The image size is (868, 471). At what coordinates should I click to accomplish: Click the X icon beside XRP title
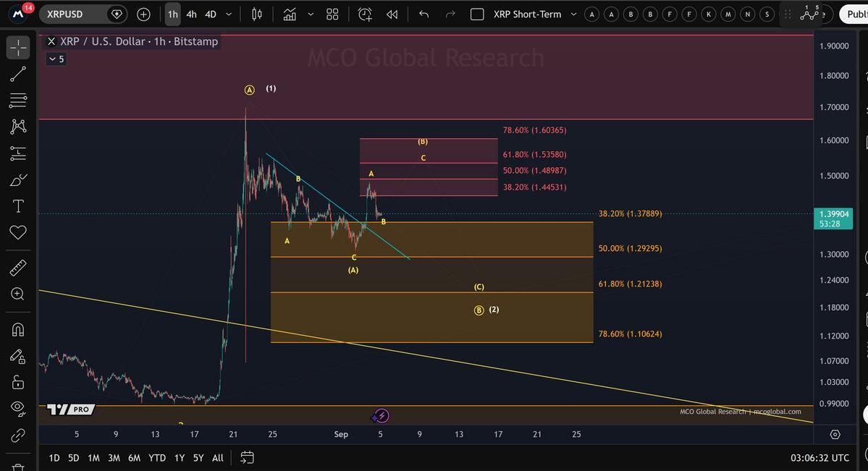(x=51, y=41)
